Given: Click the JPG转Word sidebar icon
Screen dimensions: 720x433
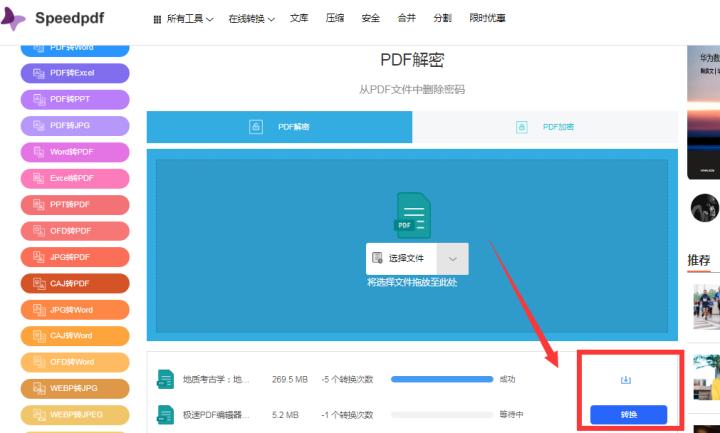Looking at the screenshot, I should point(39,310).
